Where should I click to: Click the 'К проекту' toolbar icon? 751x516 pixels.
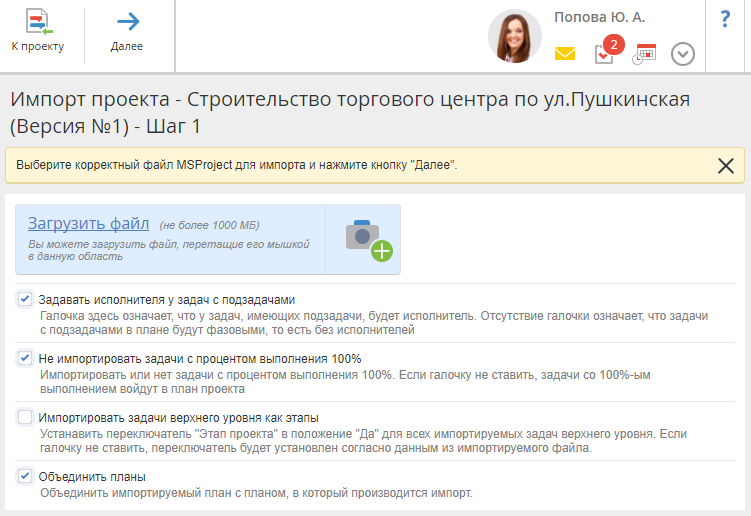coord(38,30)
